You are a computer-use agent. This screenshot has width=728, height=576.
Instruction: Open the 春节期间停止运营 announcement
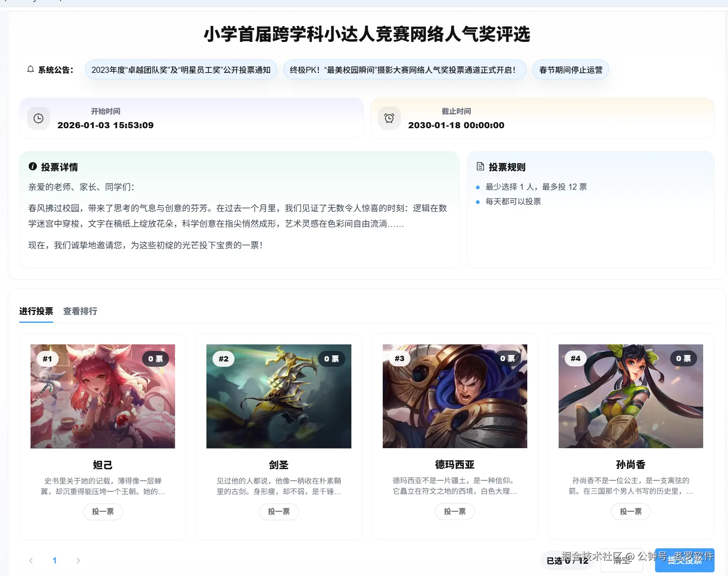571,70
